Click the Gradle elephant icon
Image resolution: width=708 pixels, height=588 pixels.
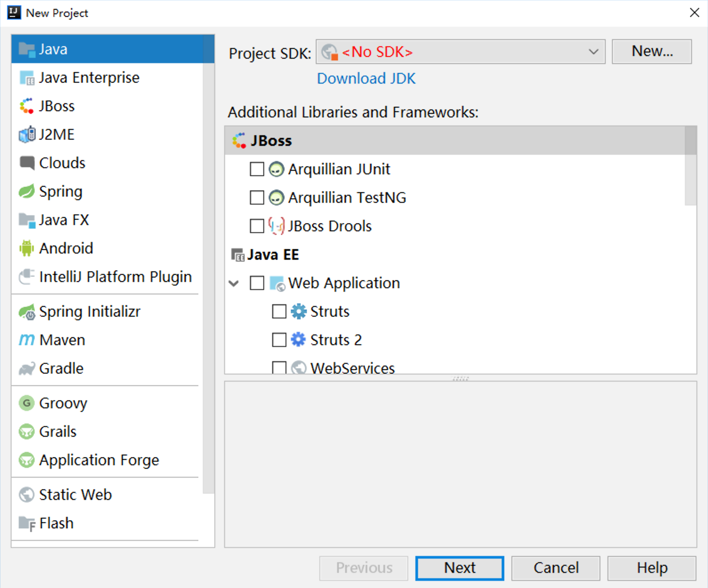click(x=27, y=369)
